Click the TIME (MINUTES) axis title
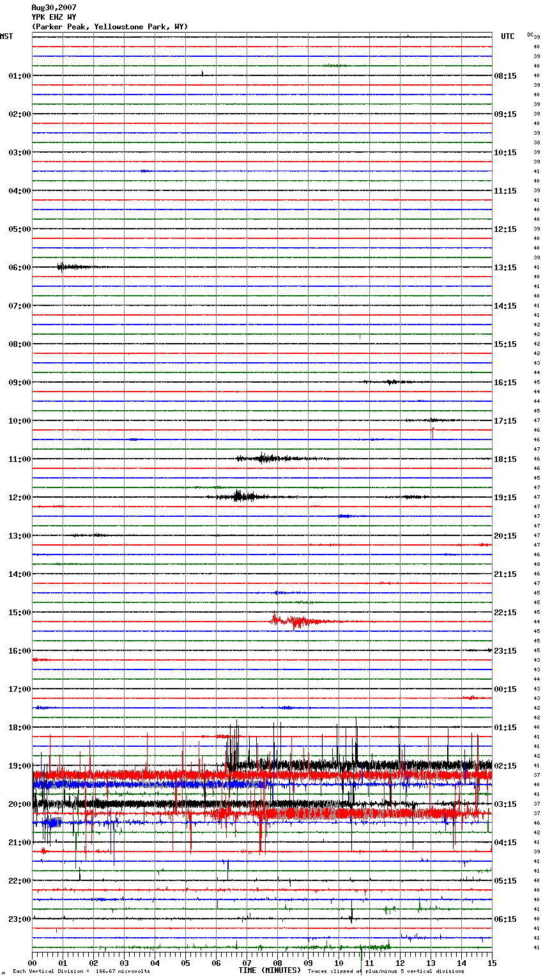Image resolution: width=543 pixels, height=980 pixels. coord(270,970)
